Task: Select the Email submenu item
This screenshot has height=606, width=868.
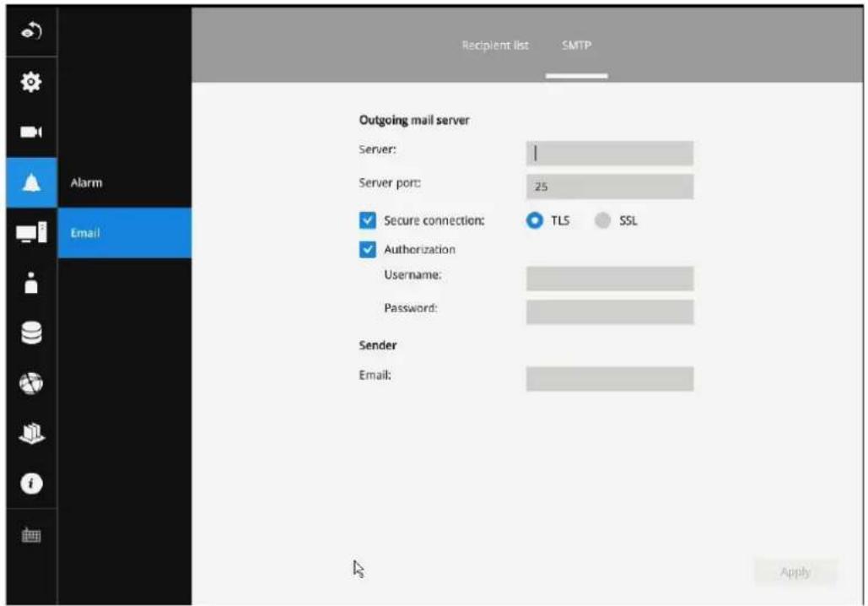Action: tap(124, 233)
